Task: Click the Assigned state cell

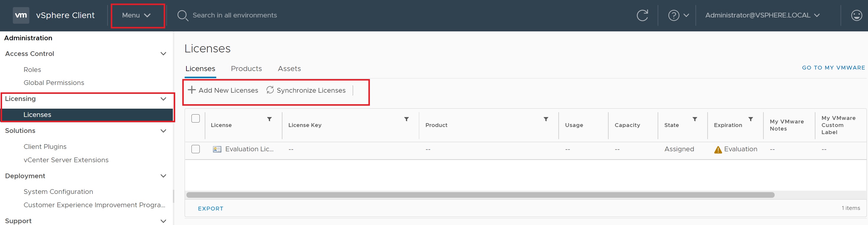Action: coord(679,149)
